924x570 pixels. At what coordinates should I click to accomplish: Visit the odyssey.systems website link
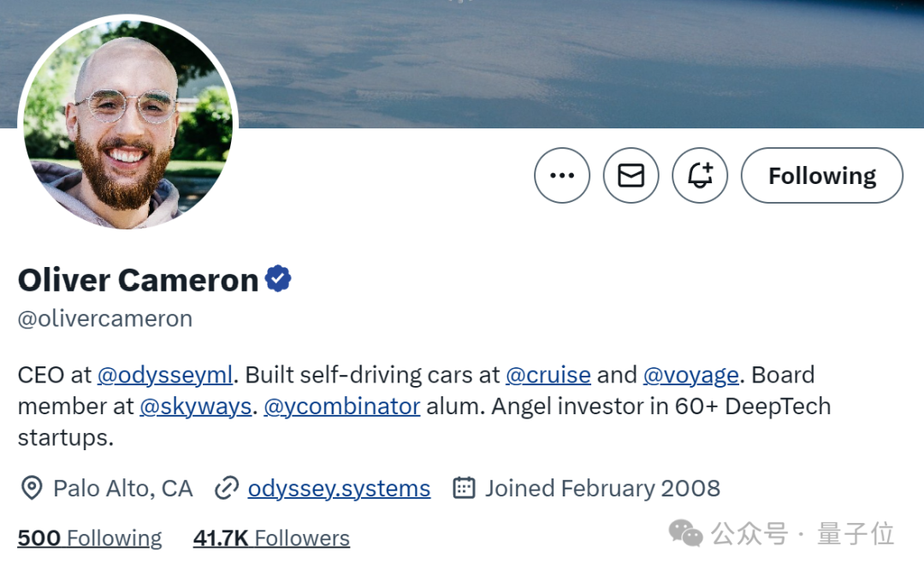pos(339,489)
